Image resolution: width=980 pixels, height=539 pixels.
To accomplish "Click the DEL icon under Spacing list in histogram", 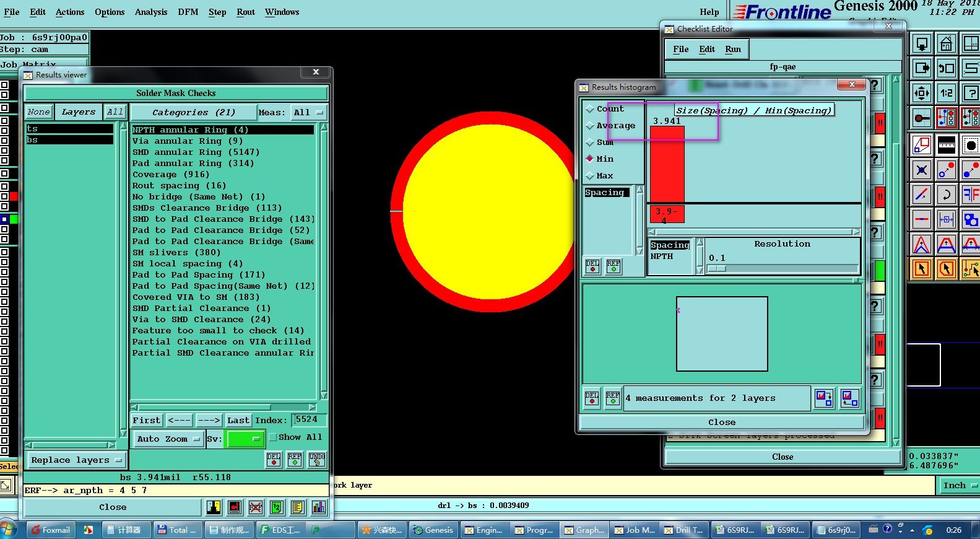I will pos(592,266).
